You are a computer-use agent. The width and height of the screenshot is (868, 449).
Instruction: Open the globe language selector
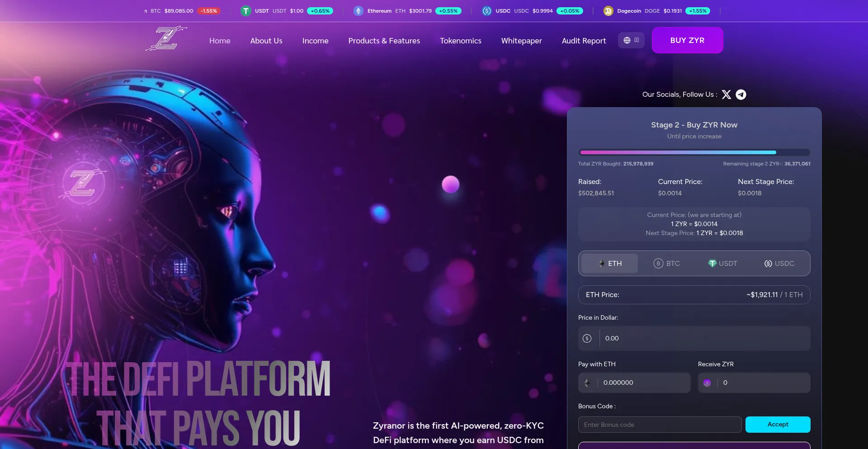(x=631, y=40)
